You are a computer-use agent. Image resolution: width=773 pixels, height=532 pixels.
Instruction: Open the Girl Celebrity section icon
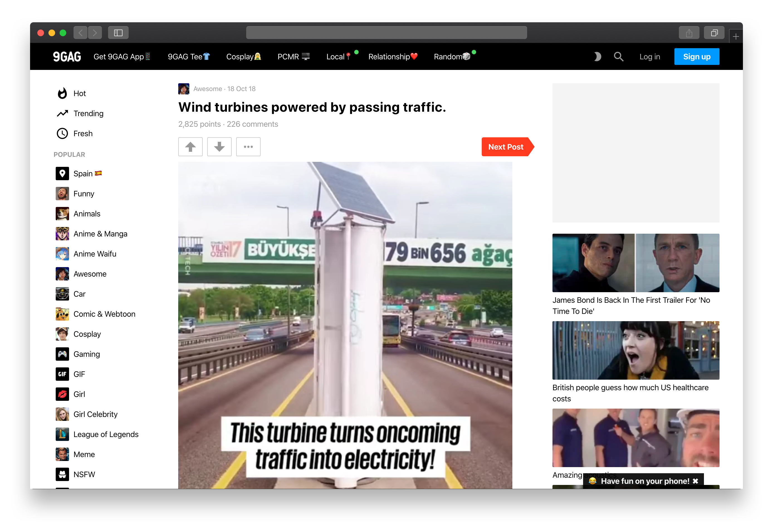click(62, 414)
